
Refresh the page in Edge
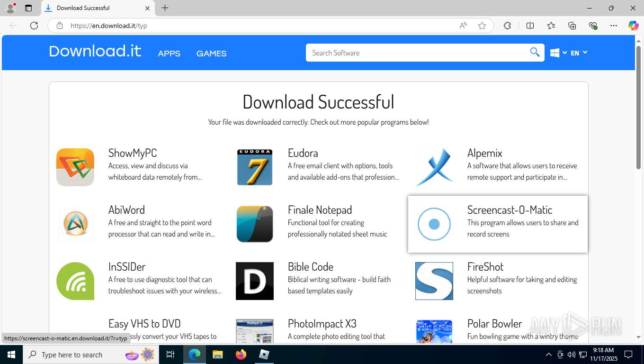[x=34, y=26]
